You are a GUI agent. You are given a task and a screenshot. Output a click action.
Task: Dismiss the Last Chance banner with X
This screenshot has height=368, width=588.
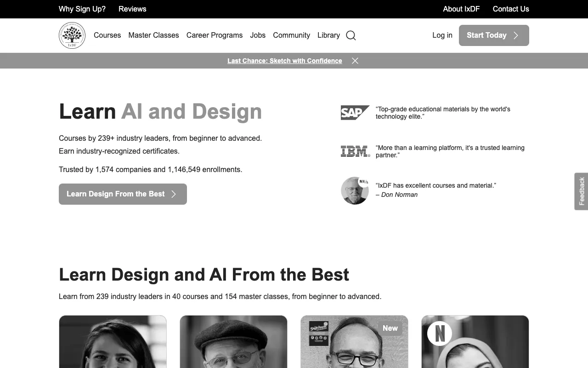pos(355,61)
